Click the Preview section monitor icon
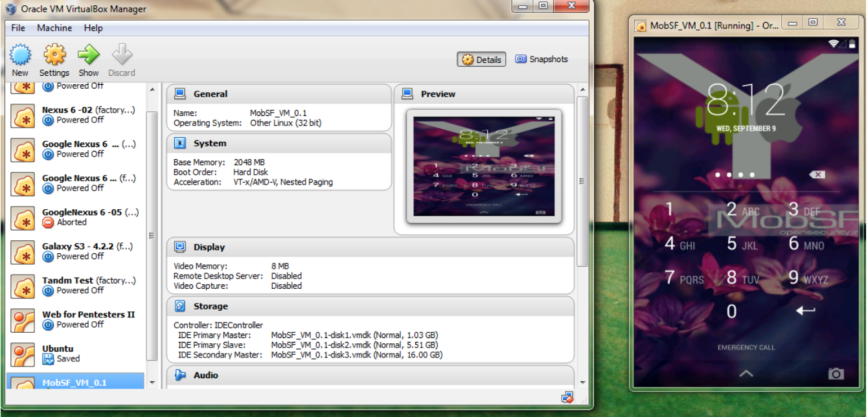Image resolution: width=868 pixels, height=417 pixels. point(407,94)
